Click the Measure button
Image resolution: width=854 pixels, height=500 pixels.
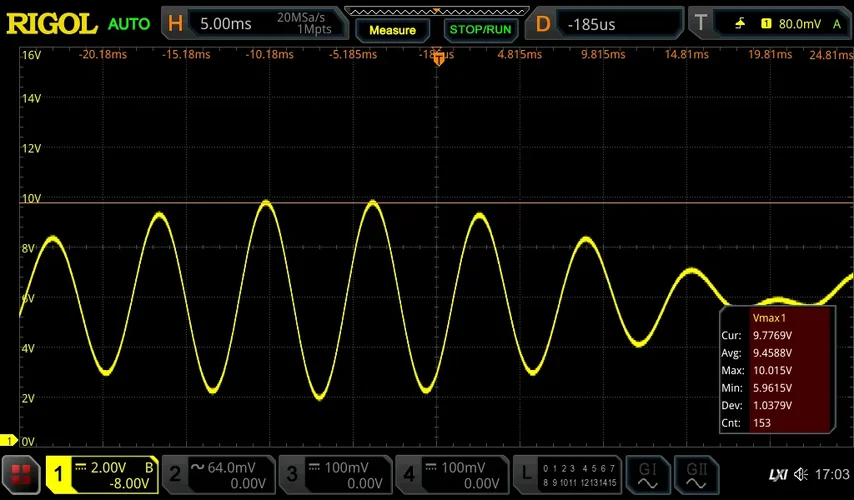392,30
